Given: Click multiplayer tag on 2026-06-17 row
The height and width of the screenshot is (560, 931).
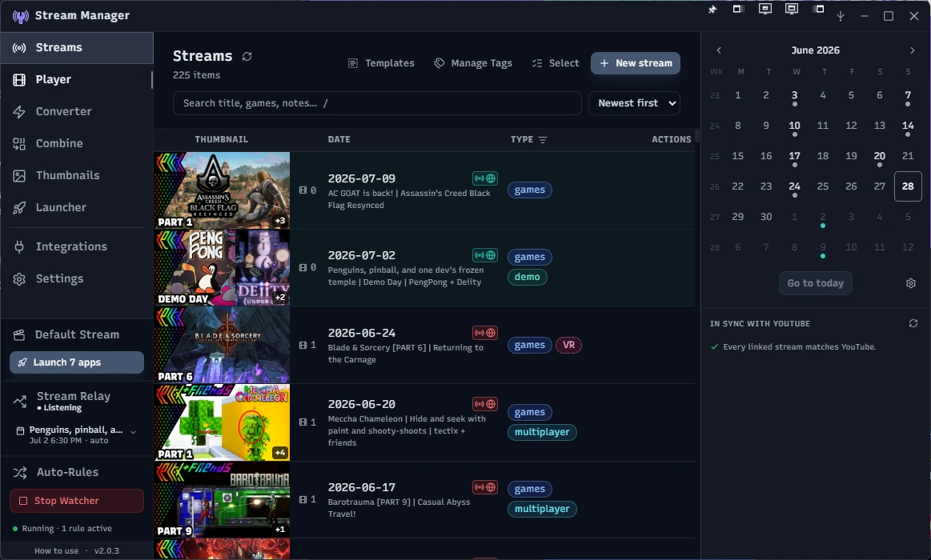Looking at the screenshot, I should (542, 509).
